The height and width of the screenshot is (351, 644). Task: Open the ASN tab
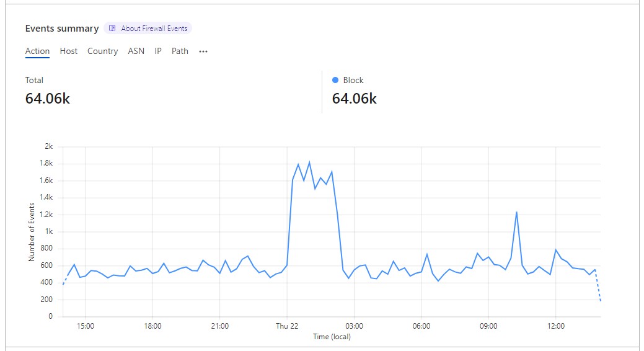pos(136,51)
